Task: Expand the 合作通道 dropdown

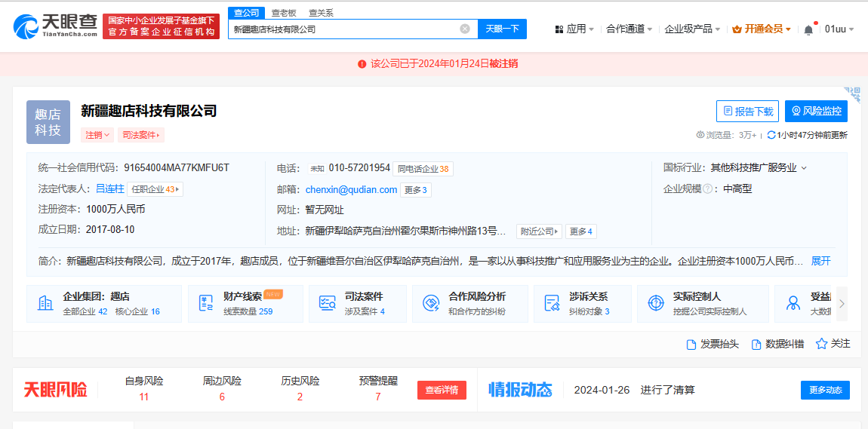Action: 630,29
